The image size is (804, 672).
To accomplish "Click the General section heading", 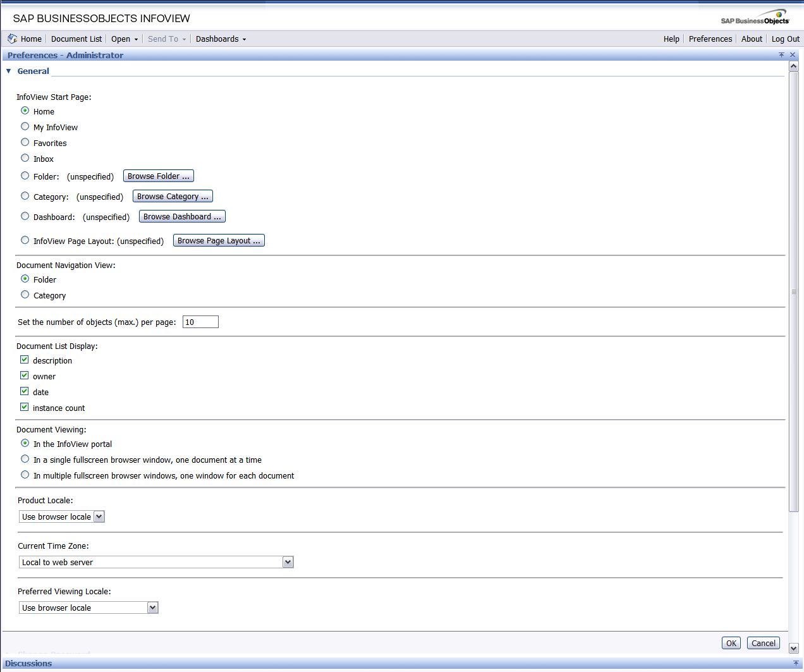I will (33, 71).
